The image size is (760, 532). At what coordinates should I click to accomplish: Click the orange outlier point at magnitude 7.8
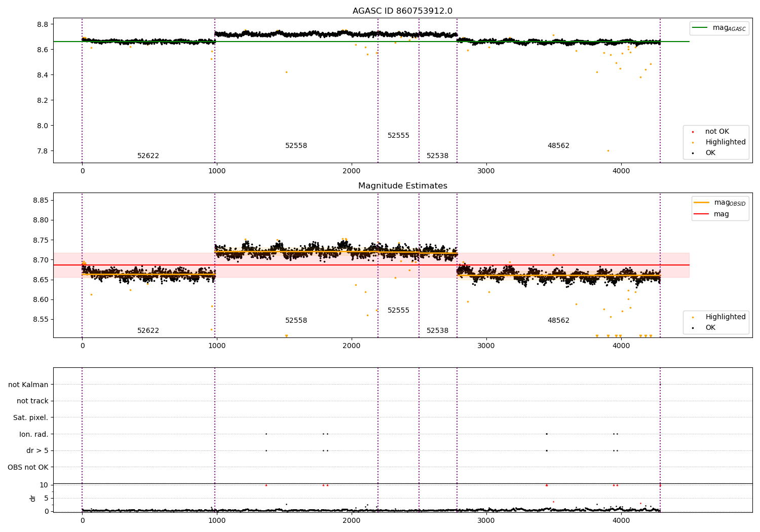[608, 150]
